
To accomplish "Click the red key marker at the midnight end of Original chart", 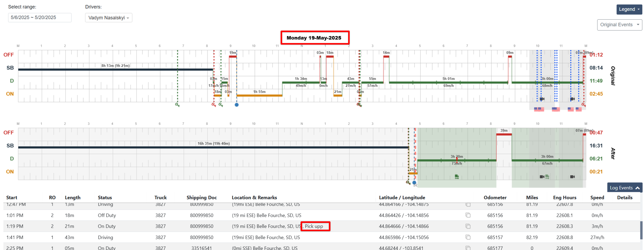I will tap(584, 105).
